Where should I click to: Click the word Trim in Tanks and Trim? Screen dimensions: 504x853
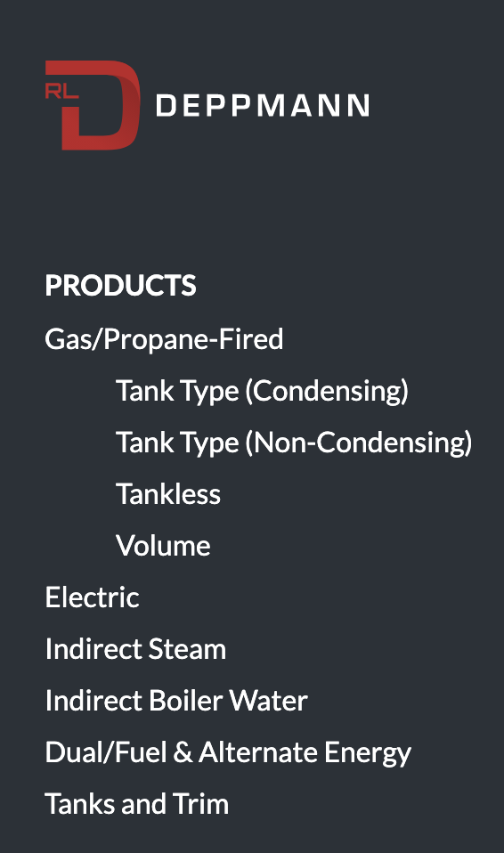tap(201, 804)
